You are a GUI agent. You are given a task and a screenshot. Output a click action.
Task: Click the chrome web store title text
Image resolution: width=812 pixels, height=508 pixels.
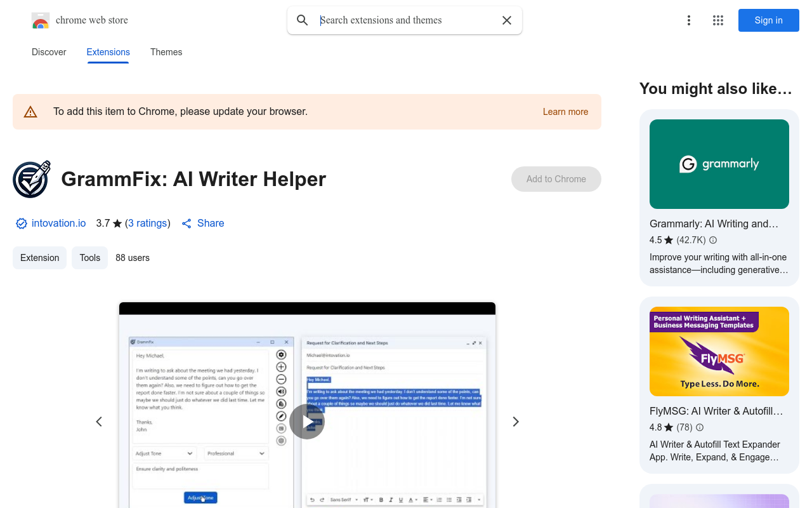(x=92, y=20)
